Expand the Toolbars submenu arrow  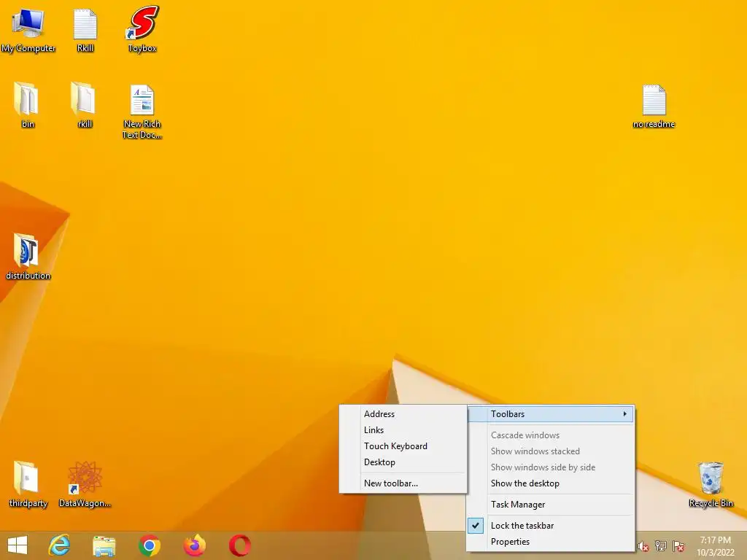(624, 414)
